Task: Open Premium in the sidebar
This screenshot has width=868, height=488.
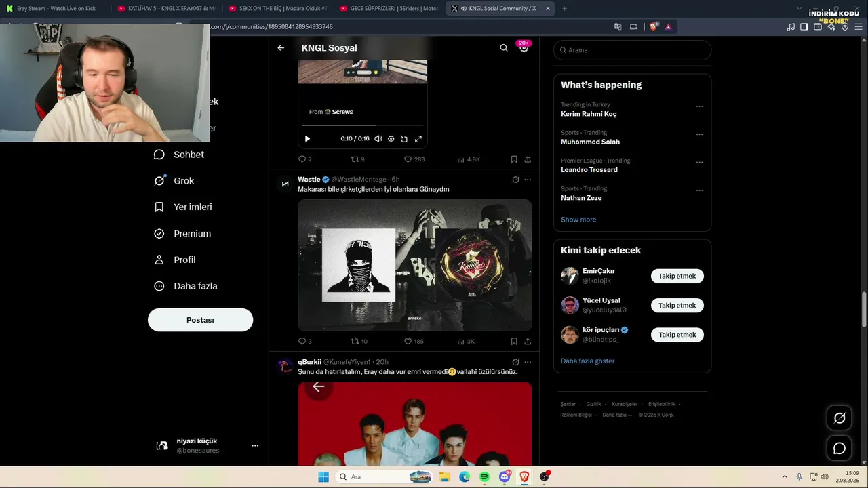Action: [x=182, y=234]
